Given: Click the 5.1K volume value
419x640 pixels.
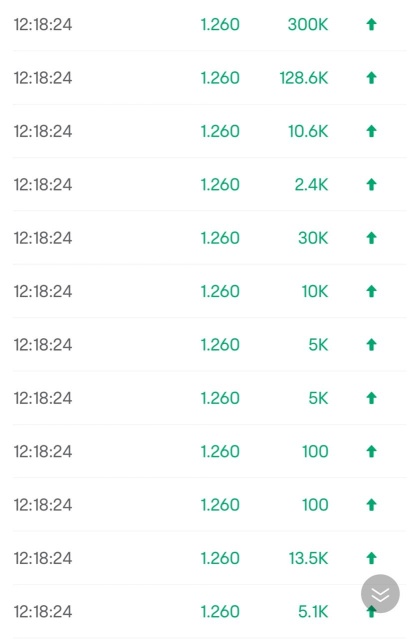Looking at the screenshot, I should tap(313, 611).
